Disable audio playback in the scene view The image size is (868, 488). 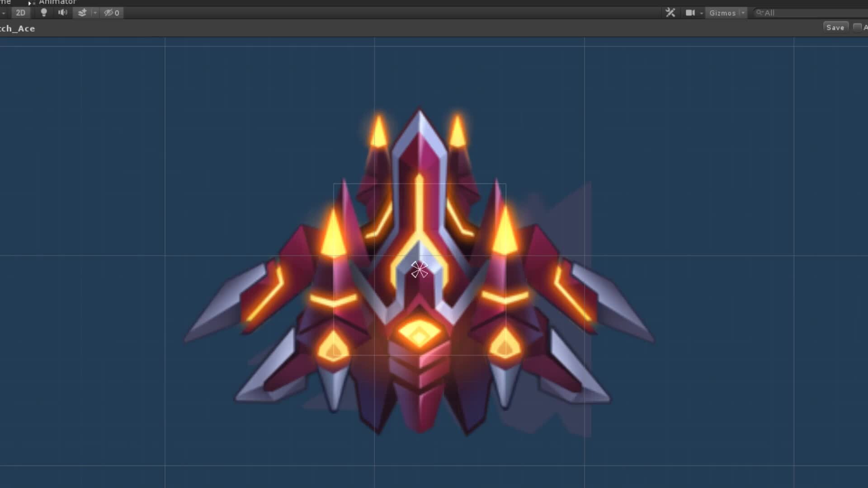pyautogui.click(x=63, y=13)
